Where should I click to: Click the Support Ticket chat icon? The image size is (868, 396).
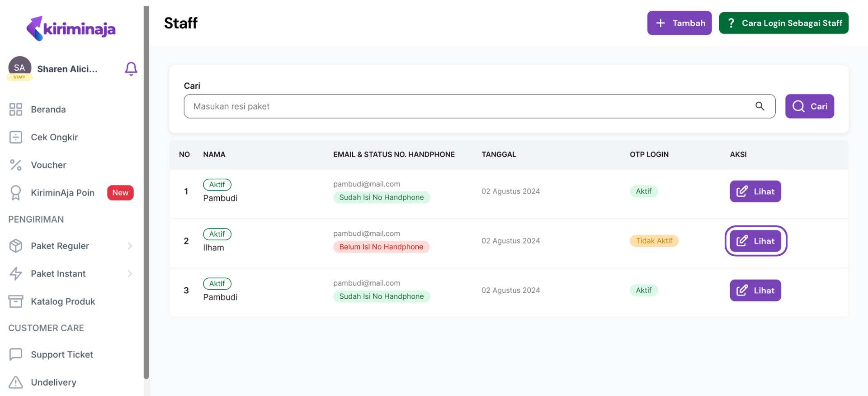pyautogui.click(x=16, y=354)
